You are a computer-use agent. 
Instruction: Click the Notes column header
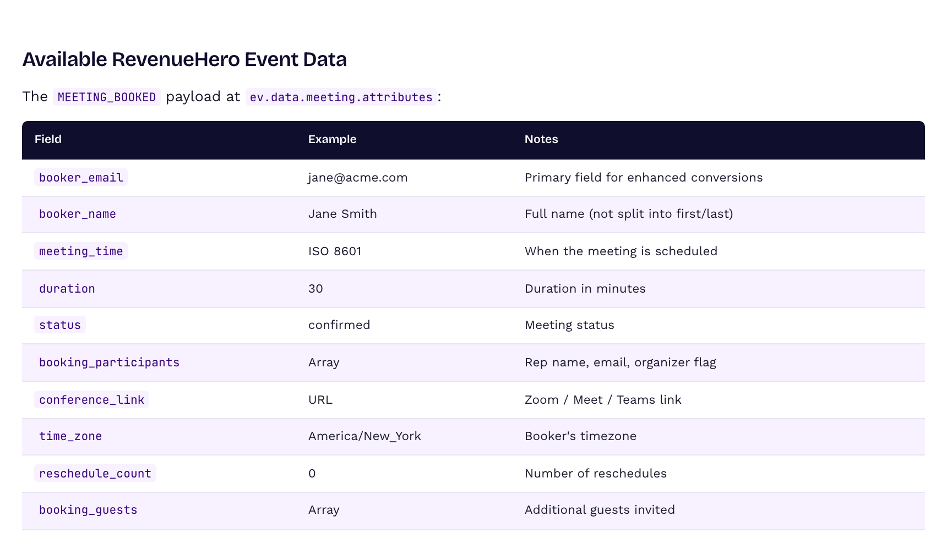[541, 139]
